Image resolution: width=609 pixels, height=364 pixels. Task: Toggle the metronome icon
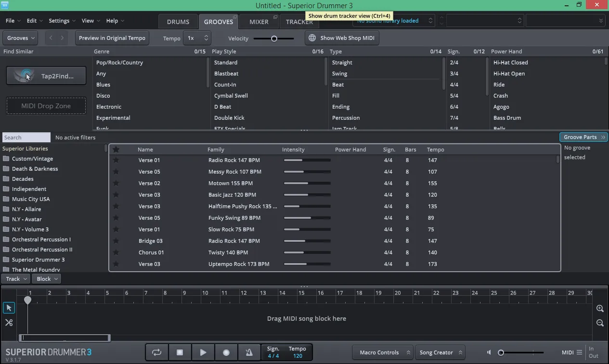coord(249,352)
